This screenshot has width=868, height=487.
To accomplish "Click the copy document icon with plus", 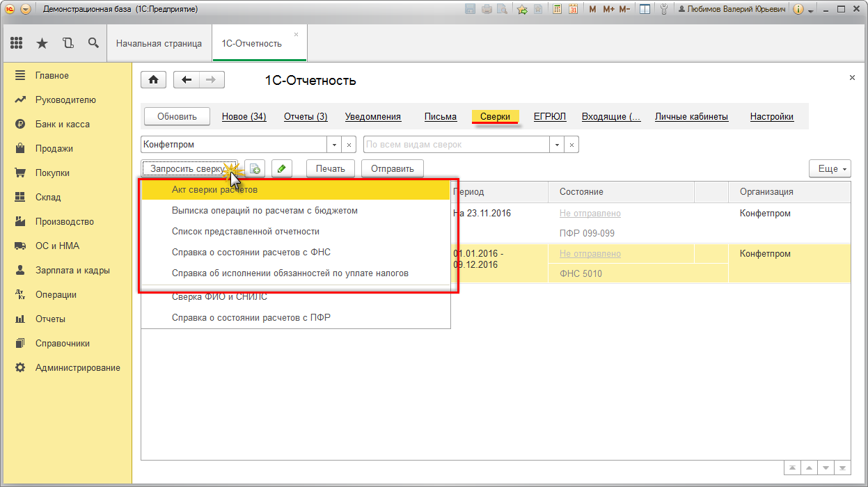I will pos(255,168).
